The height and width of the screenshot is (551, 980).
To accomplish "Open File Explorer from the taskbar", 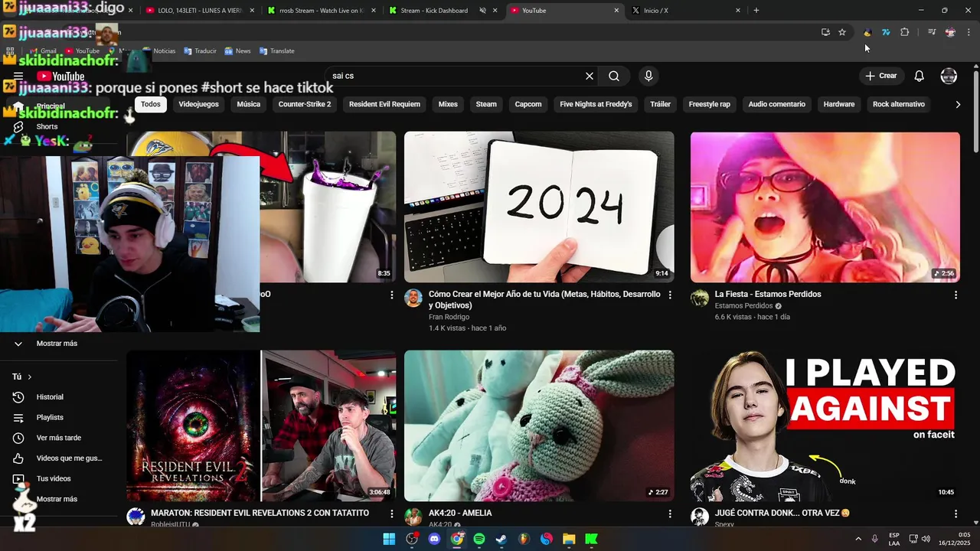I will pos(569,539).
